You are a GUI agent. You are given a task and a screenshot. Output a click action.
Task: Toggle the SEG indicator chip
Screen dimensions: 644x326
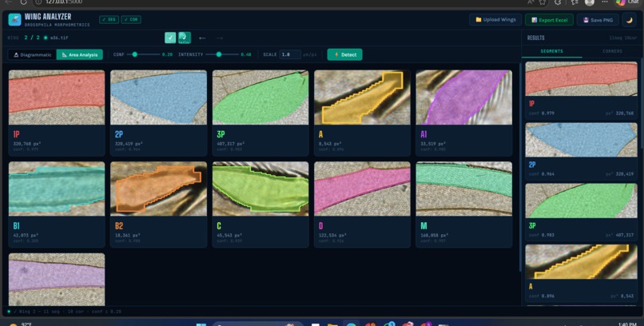click(x=109, y=19)
